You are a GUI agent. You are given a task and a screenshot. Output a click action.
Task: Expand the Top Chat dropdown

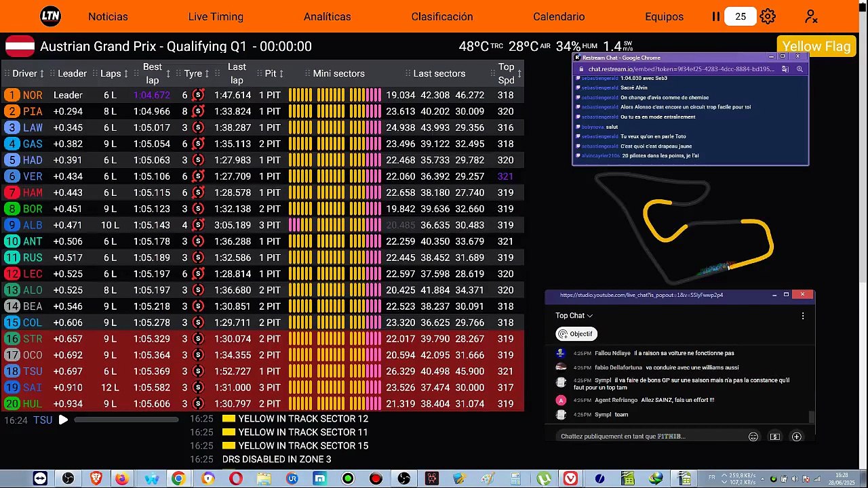574,316
